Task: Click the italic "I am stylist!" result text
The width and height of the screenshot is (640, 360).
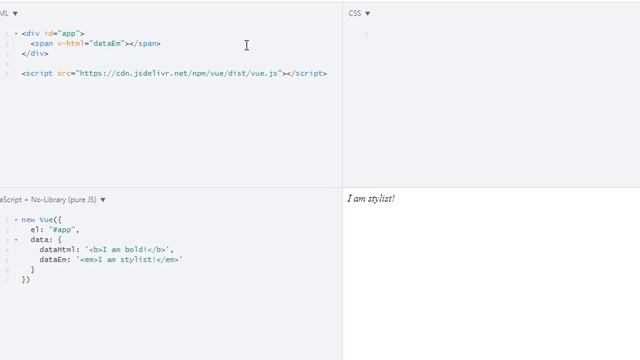Action: pyautogui.click(x=371, y=199)
